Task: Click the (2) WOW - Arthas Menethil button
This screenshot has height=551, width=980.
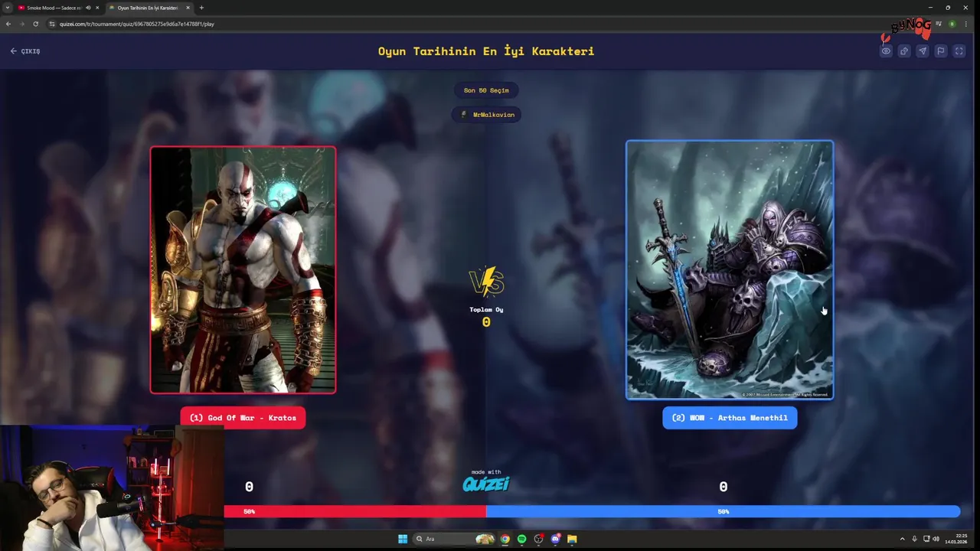Action: [x=730, y=418]
